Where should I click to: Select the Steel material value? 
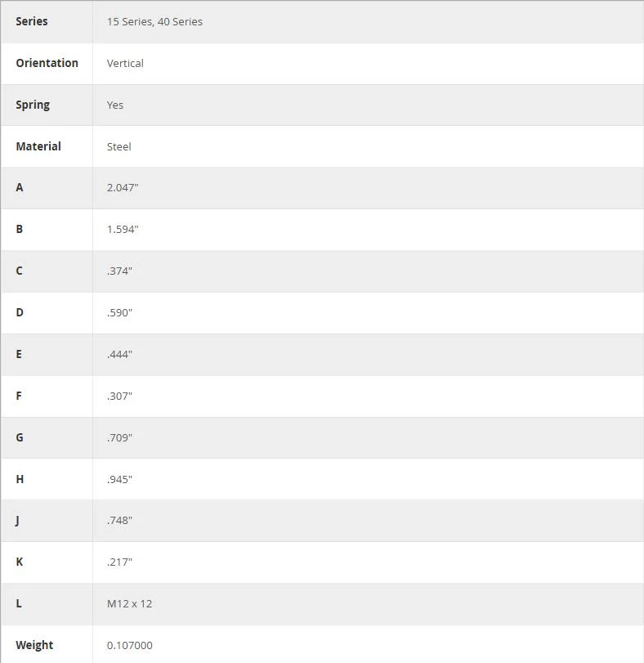119,146
